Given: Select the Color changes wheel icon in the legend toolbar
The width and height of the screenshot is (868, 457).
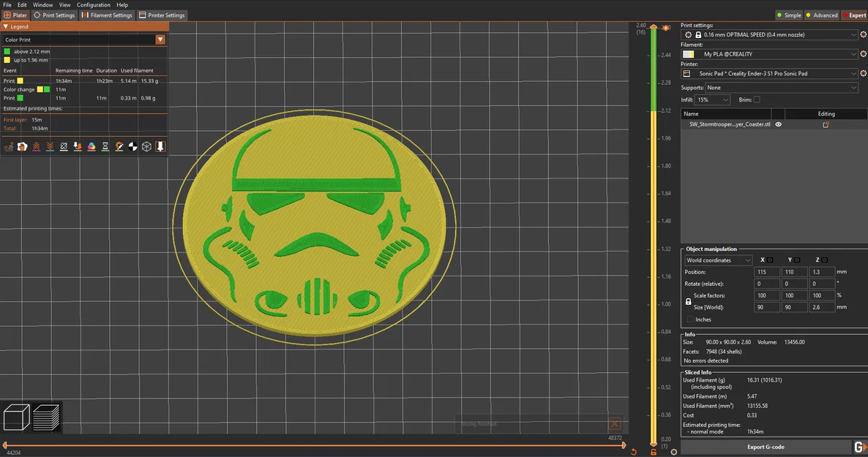Looking at the screenshot, I should coord(90,146).
